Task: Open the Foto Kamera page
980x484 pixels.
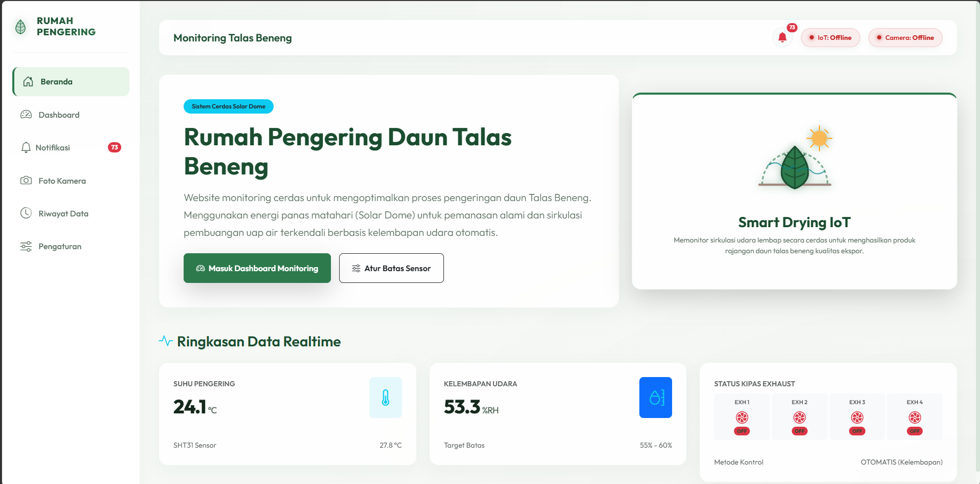Action: click(71, 181)
